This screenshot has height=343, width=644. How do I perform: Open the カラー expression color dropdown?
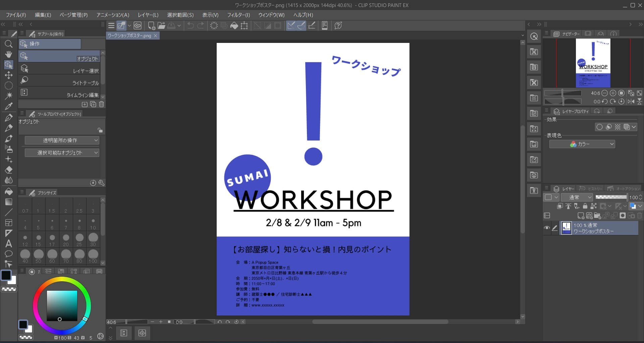[x=582, y=144]
